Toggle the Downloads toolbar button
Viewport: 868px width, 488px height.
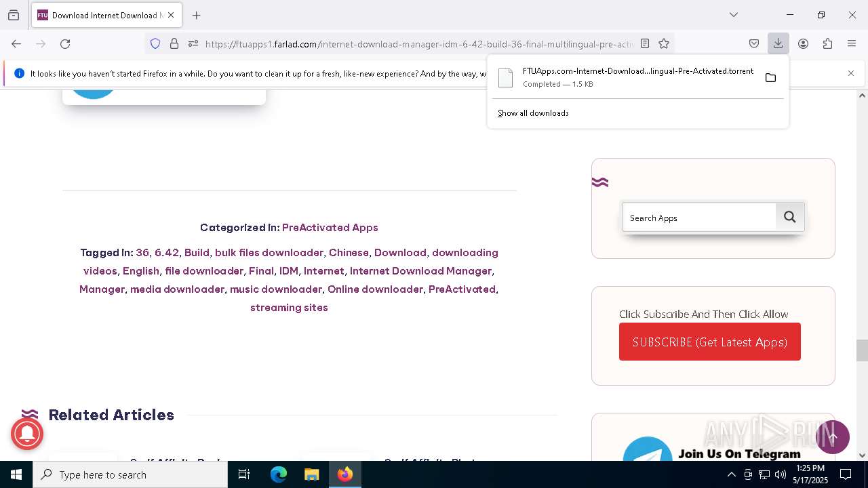pos(778,44)
